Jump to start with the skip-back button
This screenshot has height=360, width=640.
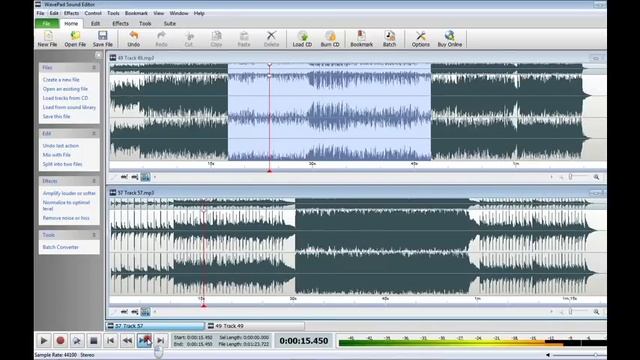(x=110, y=340)
